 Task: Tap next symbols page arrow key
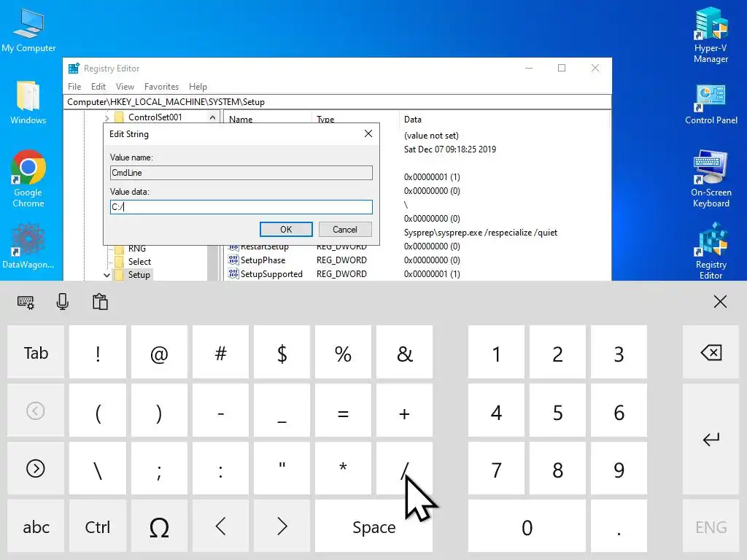point(36,469)
